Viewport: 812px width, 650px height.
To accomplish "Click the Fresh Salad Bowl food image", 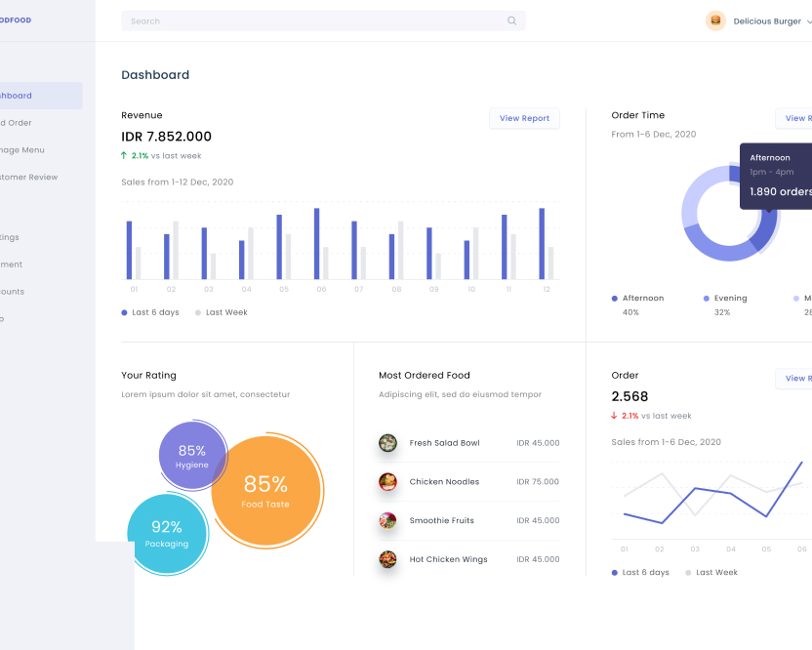I will (387, 443).
